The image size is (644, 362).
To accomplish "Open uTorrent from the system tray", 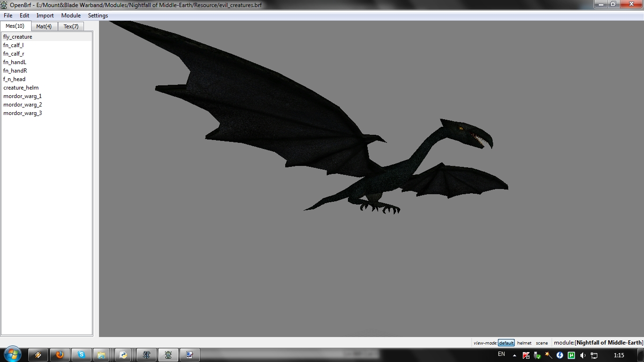I will (x=571, y=355).
